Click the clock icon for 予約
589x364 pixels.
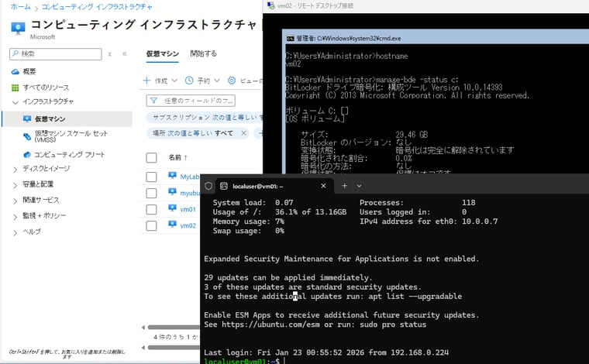point(189,81)
